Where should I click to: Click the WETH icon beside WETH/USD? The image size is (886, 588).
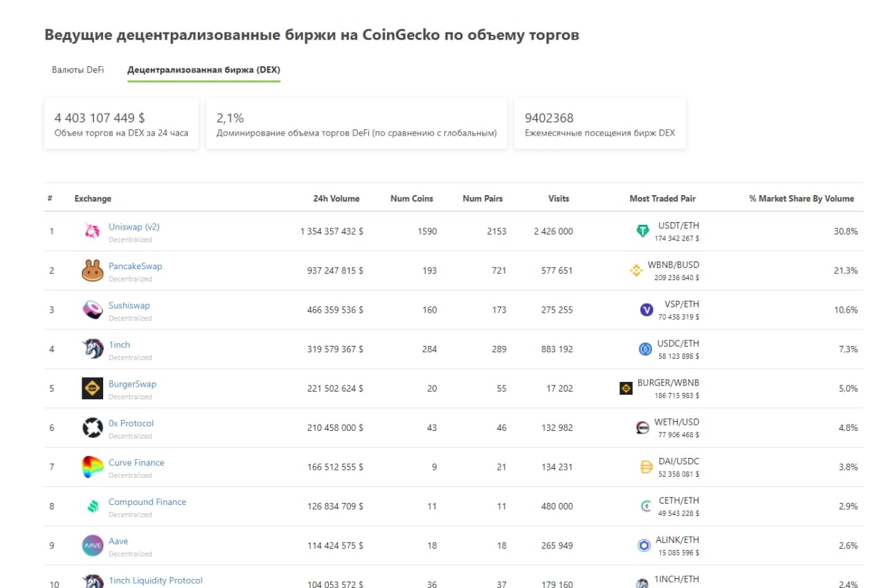pyautogui.click(x=642, y=428)
